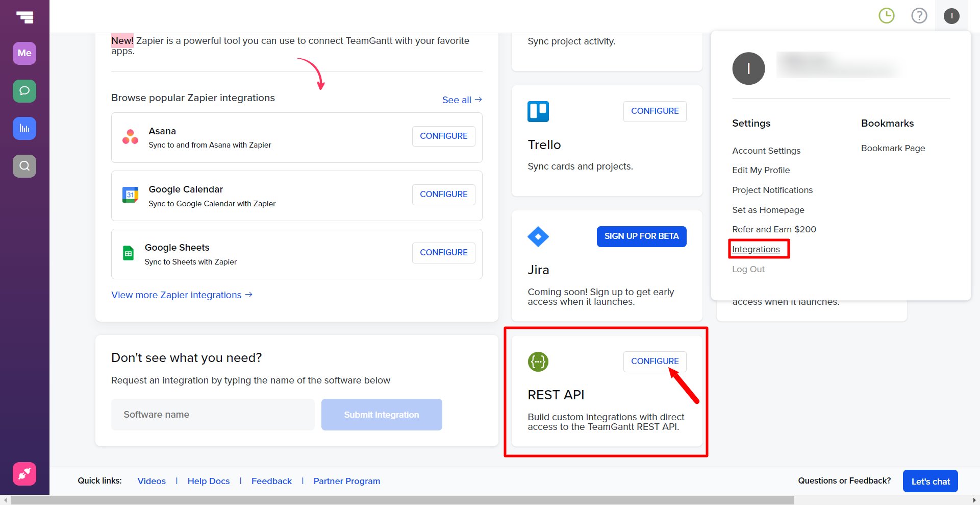Viewport: 980px width, 505px height.
Task: Click the user avatar in top bar
Action: point(951,16)
